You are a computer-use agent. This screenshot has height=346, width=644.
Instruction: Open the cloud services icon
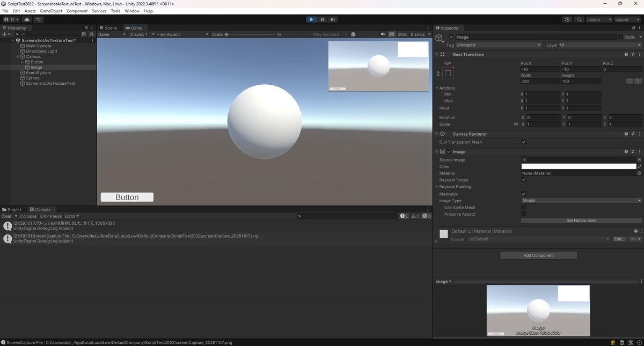(x=27, y=19)
